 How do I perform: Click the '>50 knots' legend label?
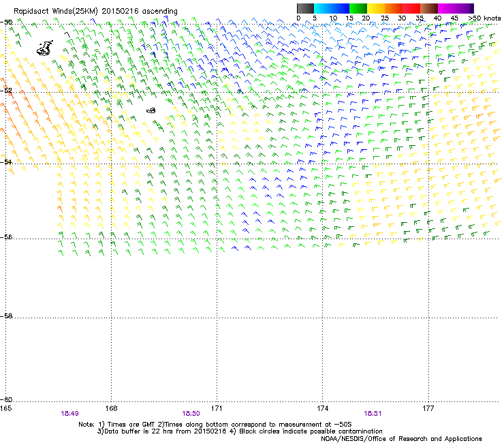click(484, 18)
